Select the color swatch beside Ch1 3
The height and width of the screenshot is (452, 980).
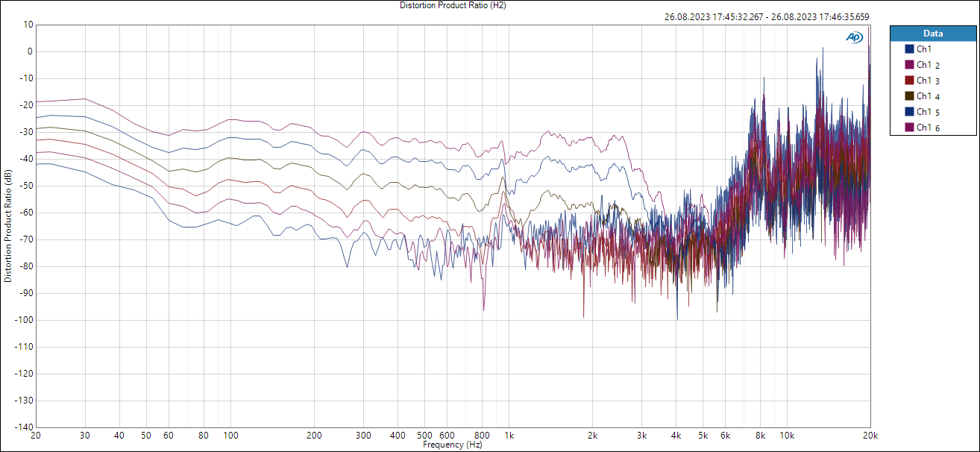pyautogui.click(x=909, y=80)
